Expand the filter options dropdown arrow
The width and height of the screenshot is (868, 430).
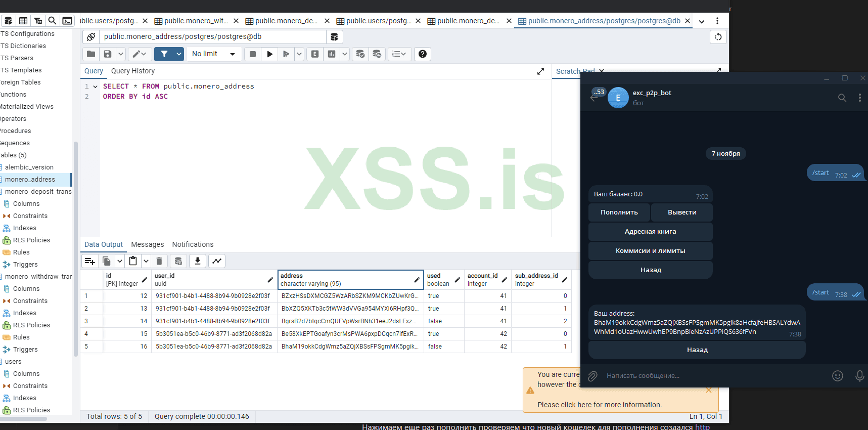(x=179, y=54)
